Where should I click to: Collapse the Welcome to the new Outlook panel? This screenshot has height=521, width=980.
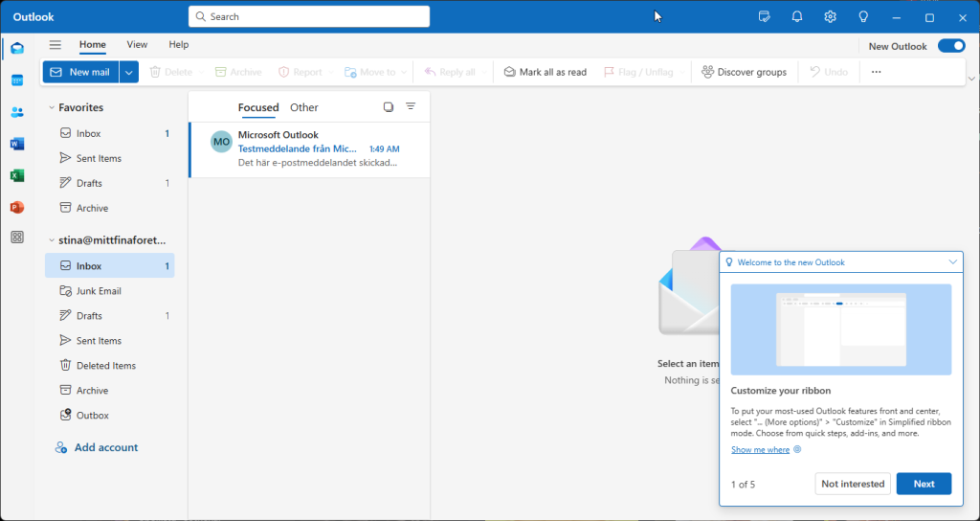coord(952,262)
